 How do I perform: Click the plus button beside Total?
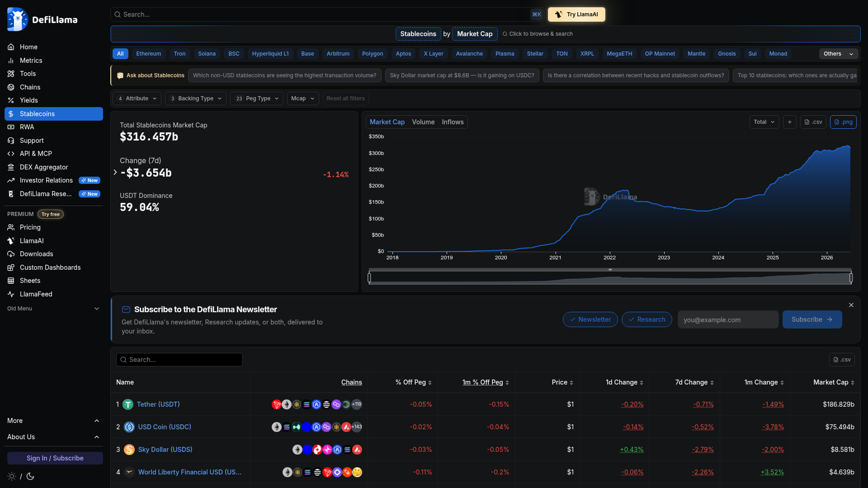[x=790, y=122]
